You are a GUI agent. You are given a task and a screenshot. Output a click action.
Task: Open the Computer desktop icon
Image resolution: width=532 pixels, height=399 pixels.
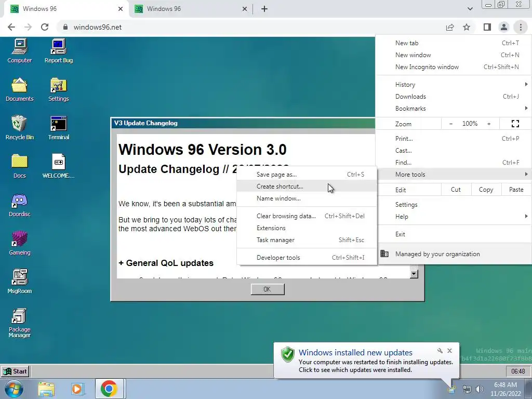19,51
